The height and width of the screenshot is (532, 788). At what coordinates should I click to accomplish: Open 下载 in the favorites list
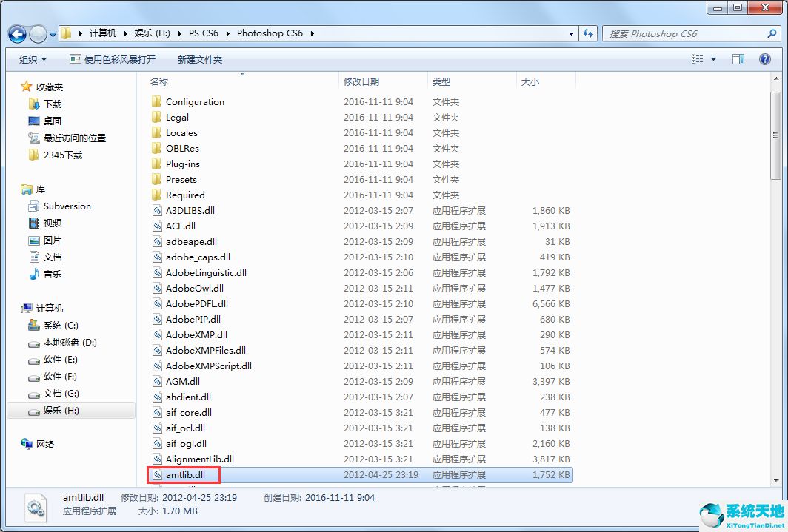pyautogui.click(x=53, y=104)
